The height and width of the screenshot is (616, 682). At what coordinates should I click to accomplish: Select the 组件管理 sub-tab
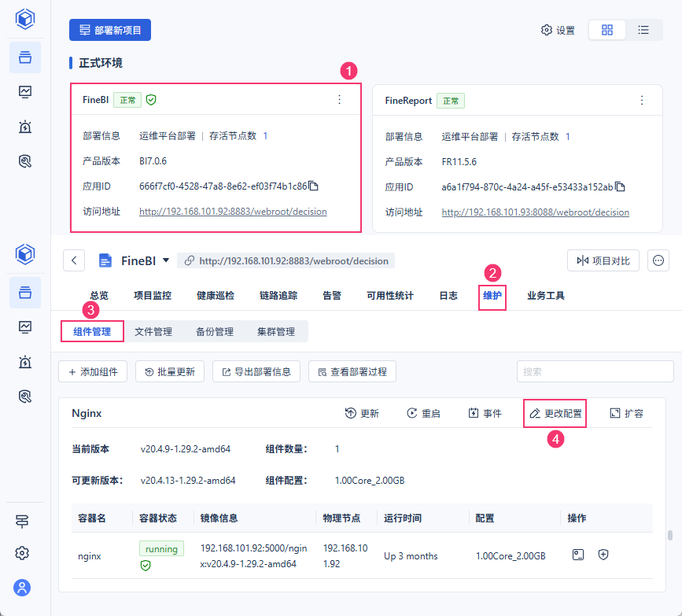pyautogui.click(x=92, y=331)
